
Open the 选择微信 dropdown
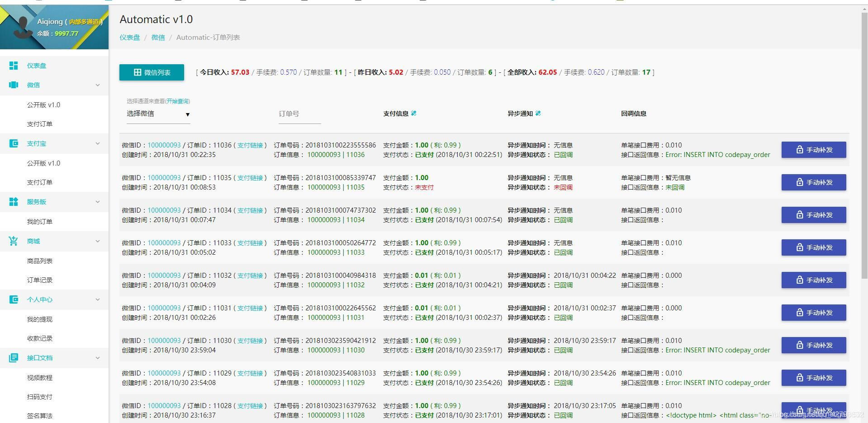tap(158, 114)
